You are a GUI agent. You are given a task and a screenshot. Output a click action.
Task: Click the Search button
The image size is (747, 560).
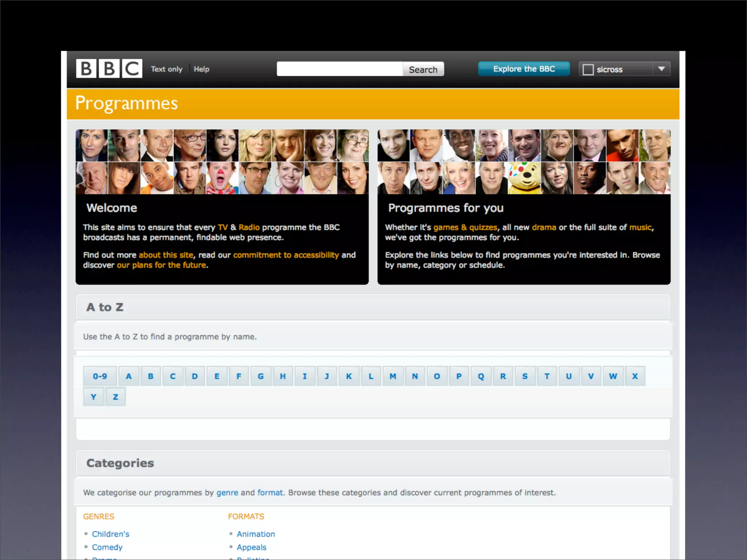click(423, 69)
